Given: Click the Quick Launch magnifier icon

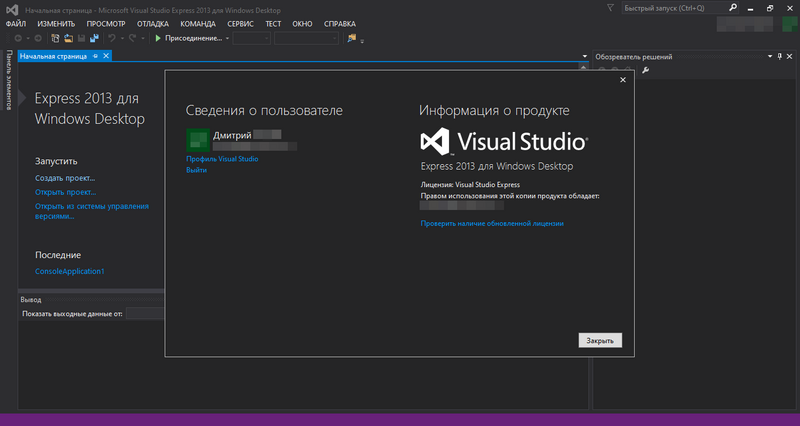Looking at the screenshot, I should [733, 8].
